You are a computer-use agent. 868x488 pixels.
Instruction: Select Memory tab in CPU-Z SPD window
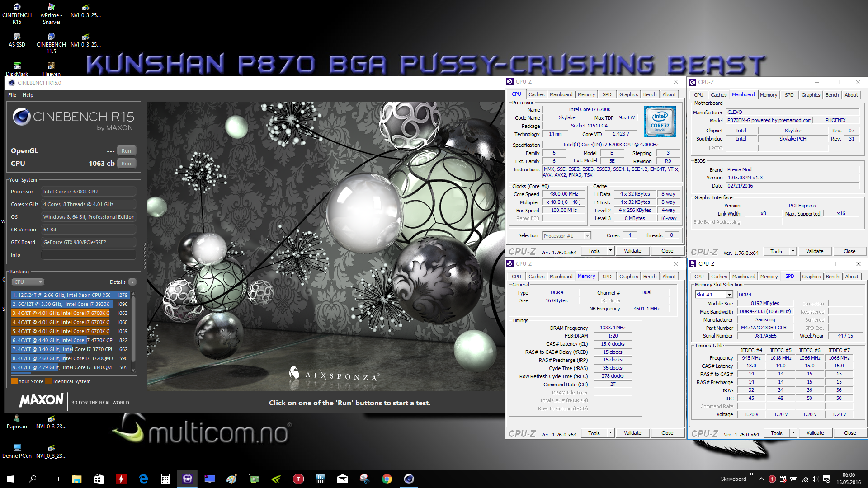769,277
